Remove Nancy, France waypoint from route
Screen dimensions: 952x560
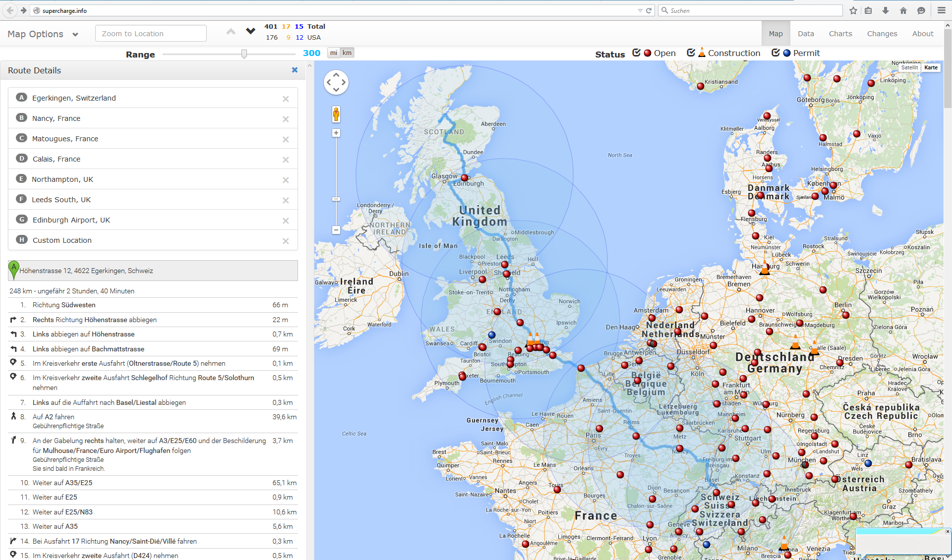coord(286,119)
